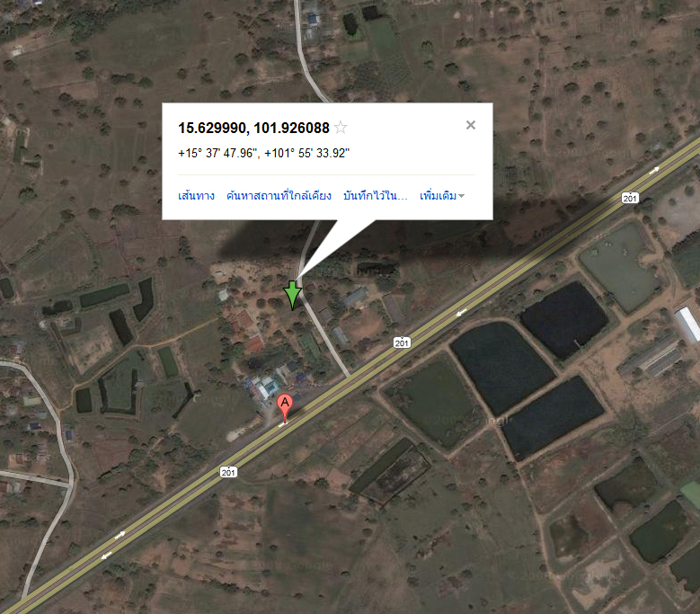
Task: Click the left-pointing arrow on the lower-left highway
Action: [x=106, y=556]
